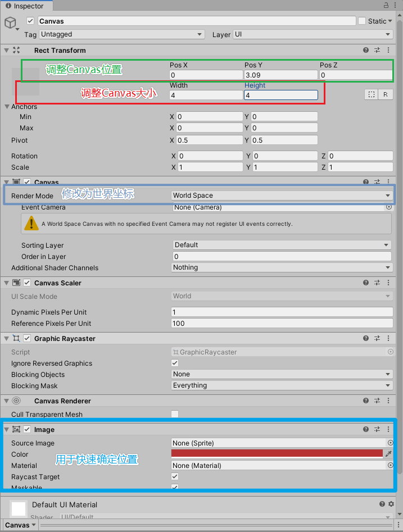The width and height of the screenshot is (403, 532).
Task: Open Image component kebab menu
Action: click(388, 429)
